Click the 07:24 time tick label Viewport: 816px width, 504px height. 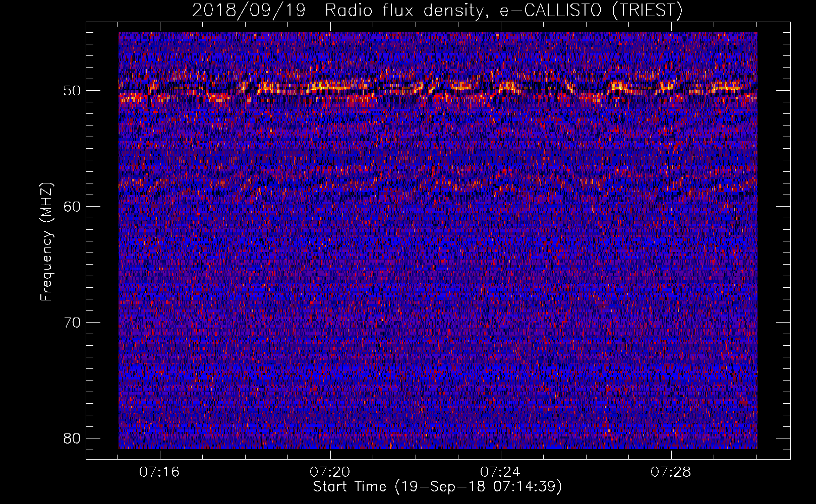coord(501,472)
